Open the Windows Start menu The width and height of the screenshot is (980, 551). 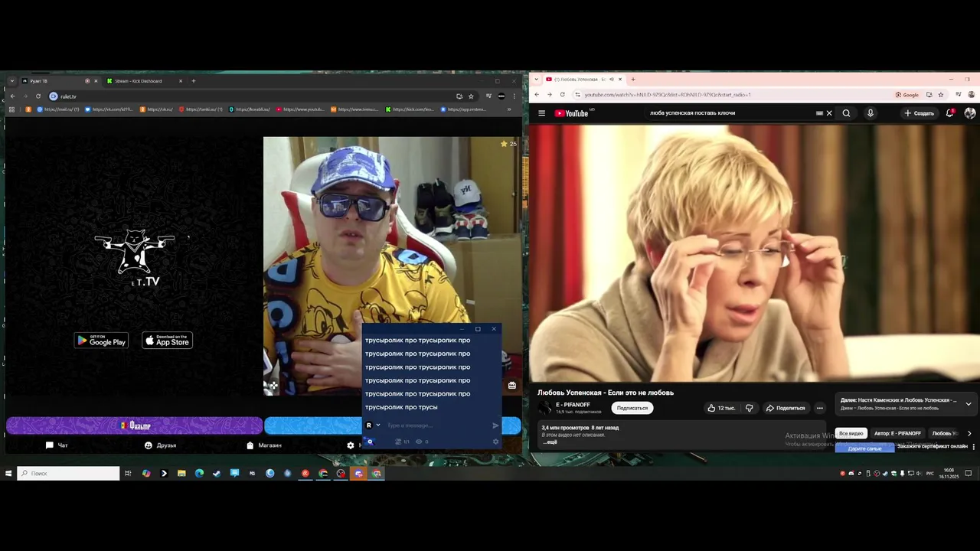[x=8, y=474]
